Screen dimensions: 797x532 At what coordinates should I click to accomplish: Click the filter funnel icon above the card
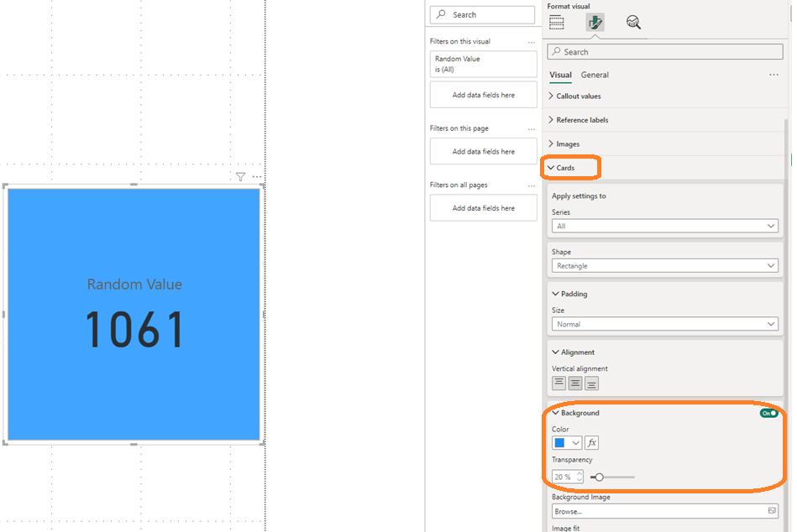(x=240, y=177)
